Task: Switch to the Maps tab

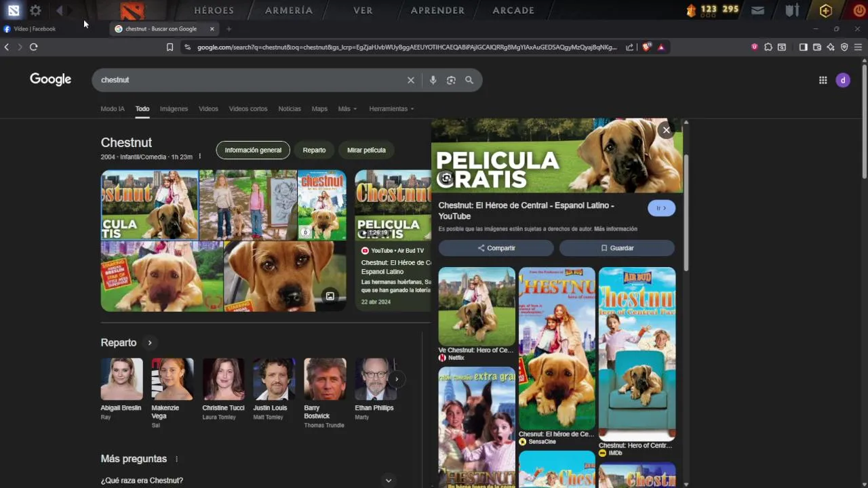Action: [x=319, y=108]
